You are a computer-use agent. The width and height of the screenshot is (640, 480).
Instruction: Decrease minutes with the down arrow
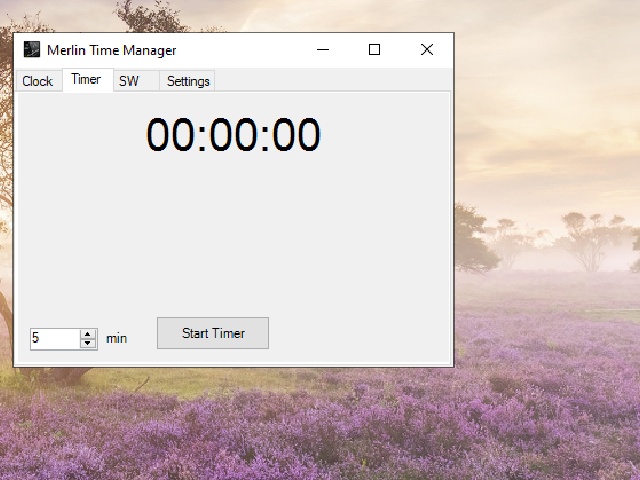[x=88, y=343]
